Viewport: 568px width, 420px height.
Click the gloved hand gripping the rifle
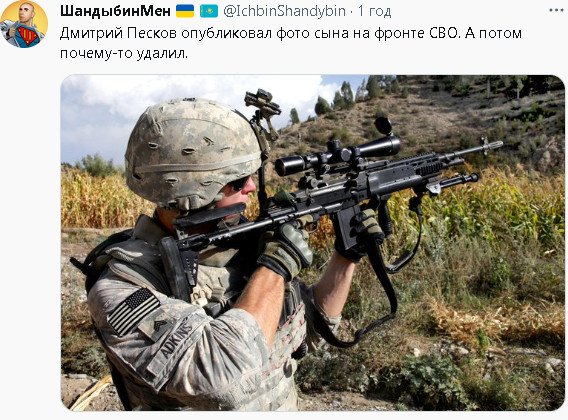(286, 249)
